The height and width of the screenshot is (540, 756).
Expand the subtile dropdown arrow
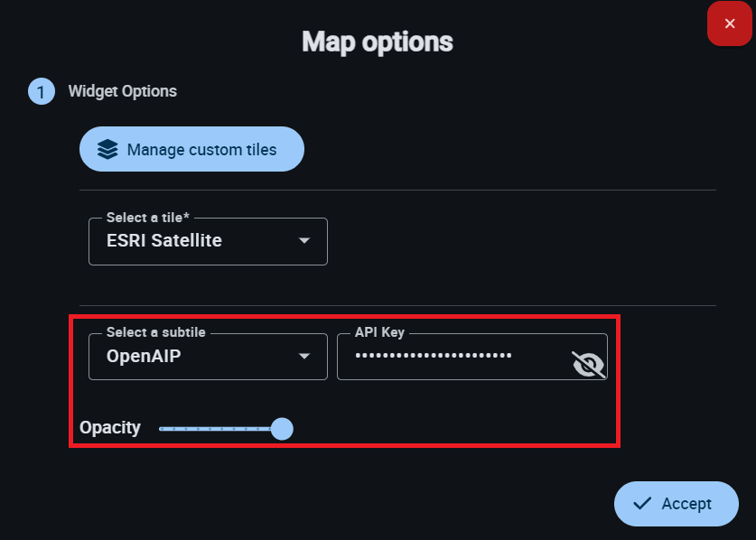click(304, 357)
